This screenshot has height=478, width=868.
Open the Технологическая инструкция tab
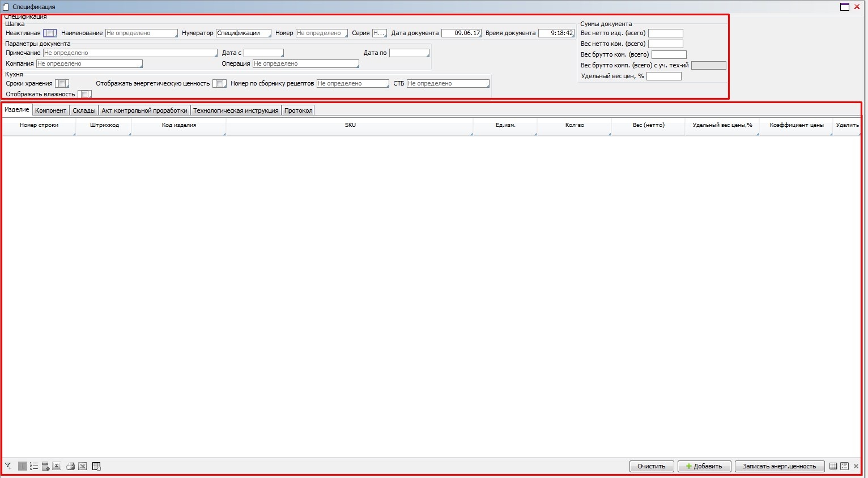tap(236, 110)
